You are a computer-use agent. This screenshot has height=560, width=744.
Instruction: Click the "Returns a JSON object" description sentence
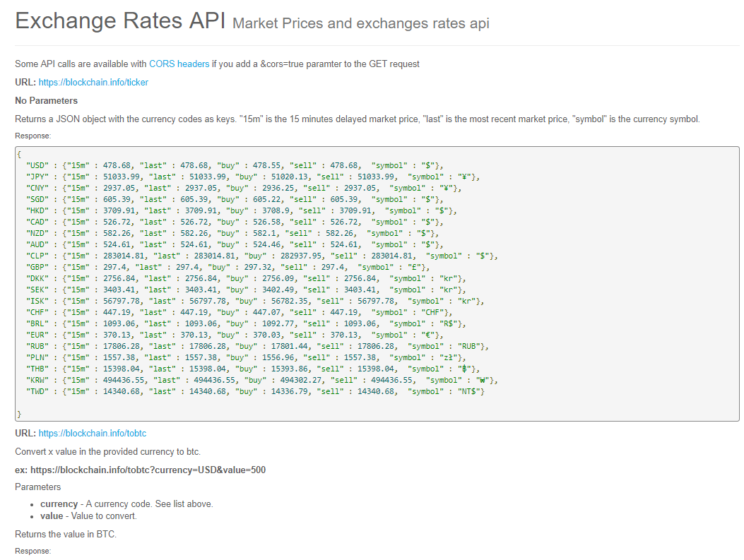tap(358, 119)
